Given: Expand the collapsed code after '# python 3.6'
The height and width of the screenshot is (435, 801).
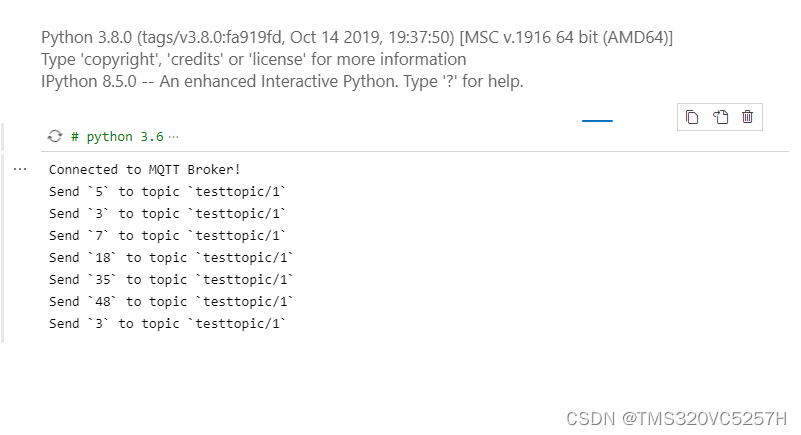Looking at the screenshot, I should click(x=174, y=136).
